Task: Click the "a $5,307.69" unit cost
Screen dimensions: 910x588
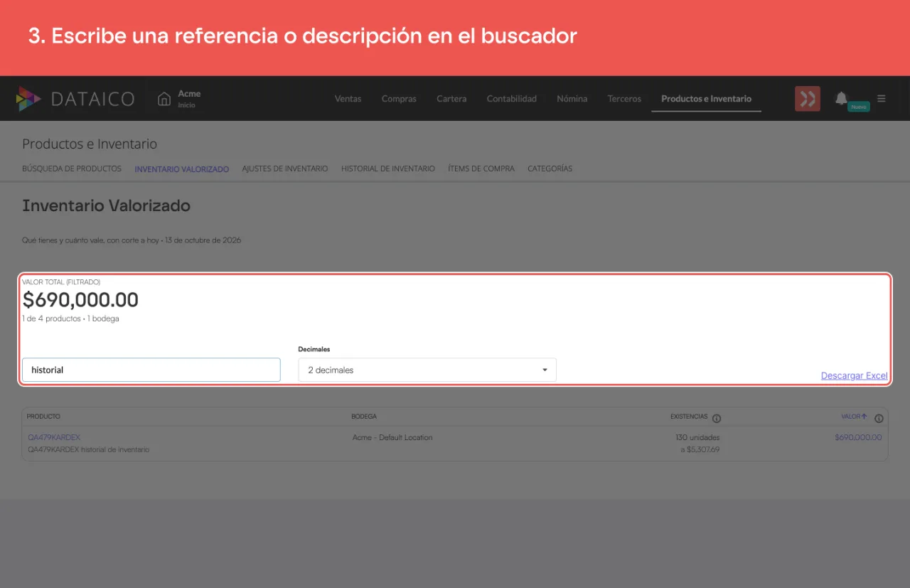Action: tap(700, 449)
